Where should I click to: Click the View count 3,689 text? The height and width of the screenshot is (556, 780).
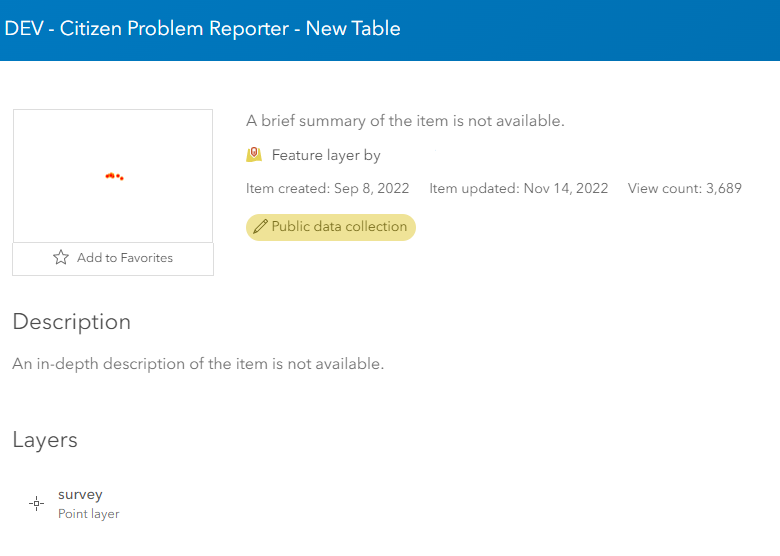click(x=684, y=188)
